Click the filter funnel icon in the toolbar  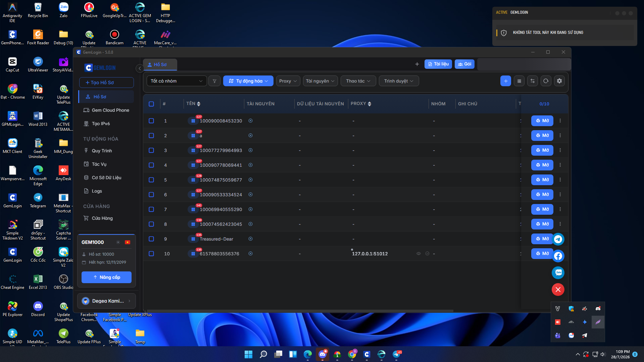pos(214,81)
